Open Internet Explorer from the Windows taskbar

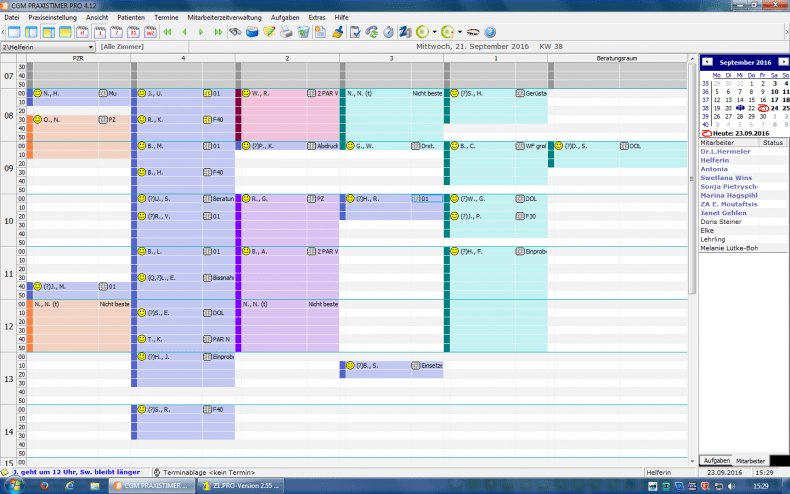pyautogui.click(x=70, y=485)
